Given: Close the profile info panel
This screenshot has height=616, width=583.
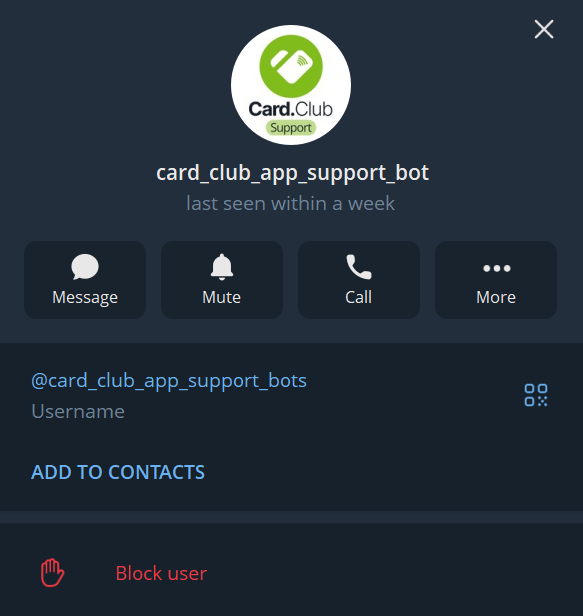Looking at the screenshot, I should pyautogui.click(x=544, y=29).
